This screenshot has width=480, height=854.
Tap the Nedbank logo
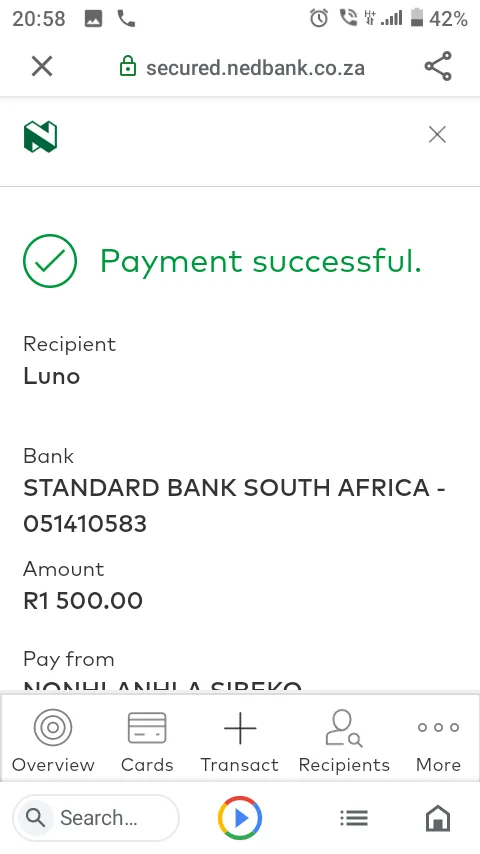click(x=40, y=137)
